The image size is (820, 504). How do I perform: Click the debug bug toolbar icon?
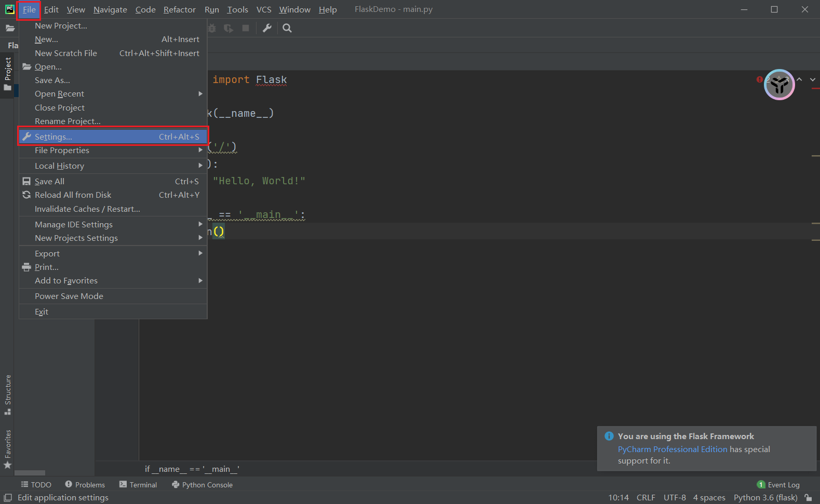tap(212, 28)
